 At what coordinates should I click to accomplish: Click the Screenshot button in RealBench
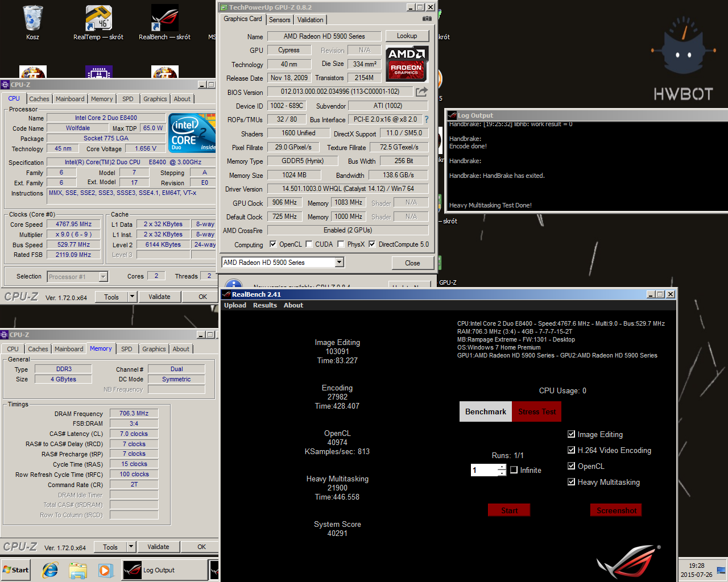[617, 510]
